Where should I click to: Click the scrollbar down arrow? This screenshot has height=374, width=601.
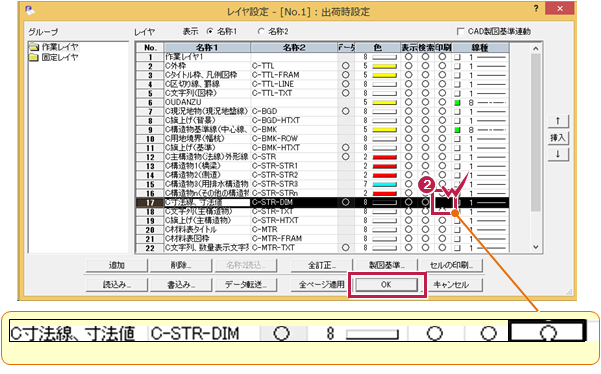[536, 247]
